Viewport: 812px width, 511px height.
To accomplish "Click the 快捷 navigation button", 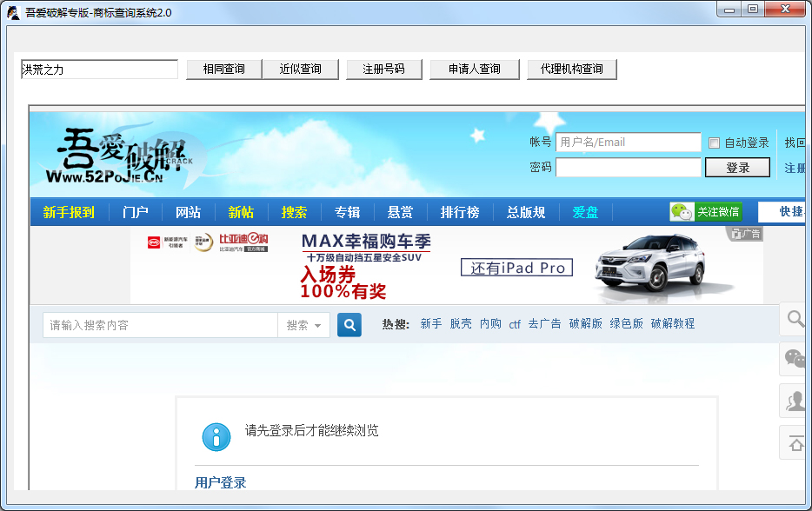I will click(782, 212).
